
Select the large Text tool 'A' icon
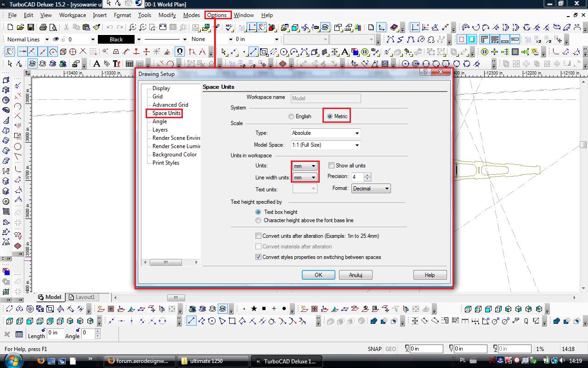(96, 63)
